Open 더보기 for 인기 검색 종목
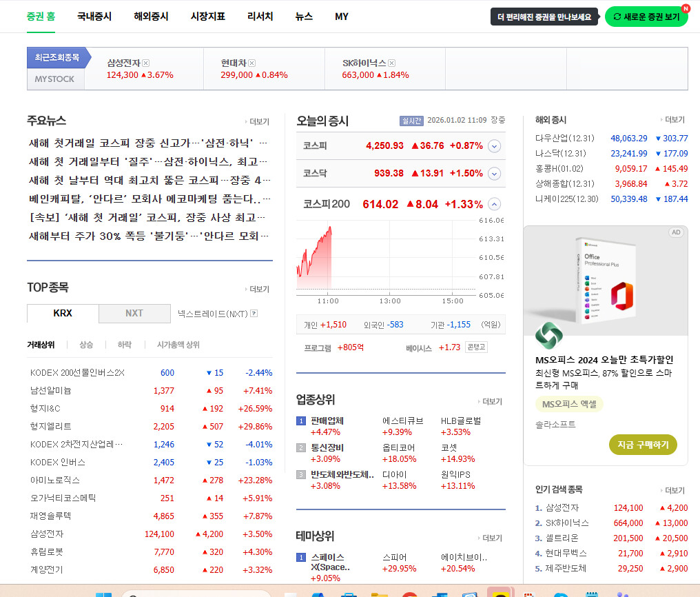 pyautogui.click(x=672, y=490)
